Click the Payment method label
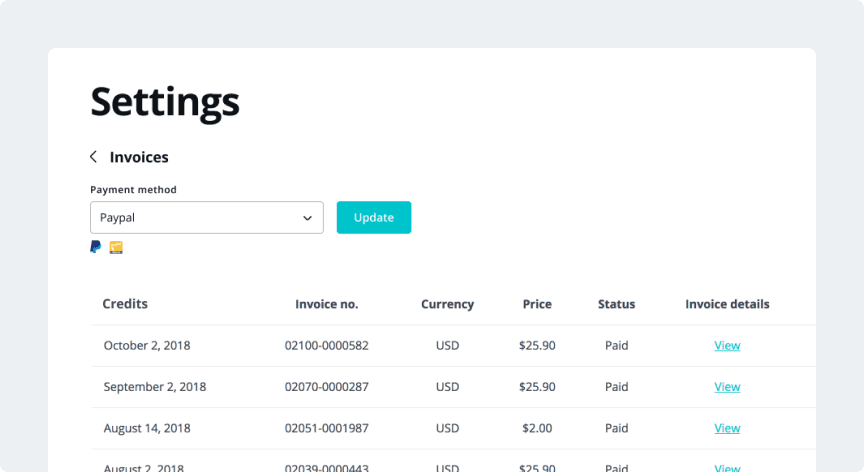Viewport: 864px width, 472px height. coord(133,189)
